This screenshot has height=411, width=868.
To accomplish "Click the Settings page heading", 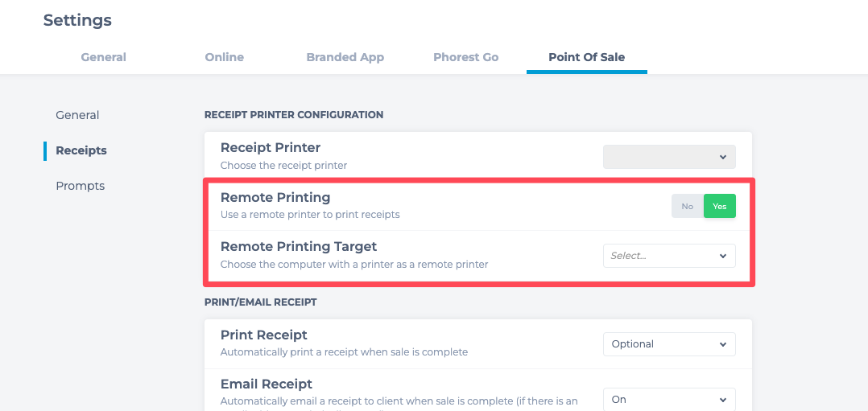I will click(77, 20).
